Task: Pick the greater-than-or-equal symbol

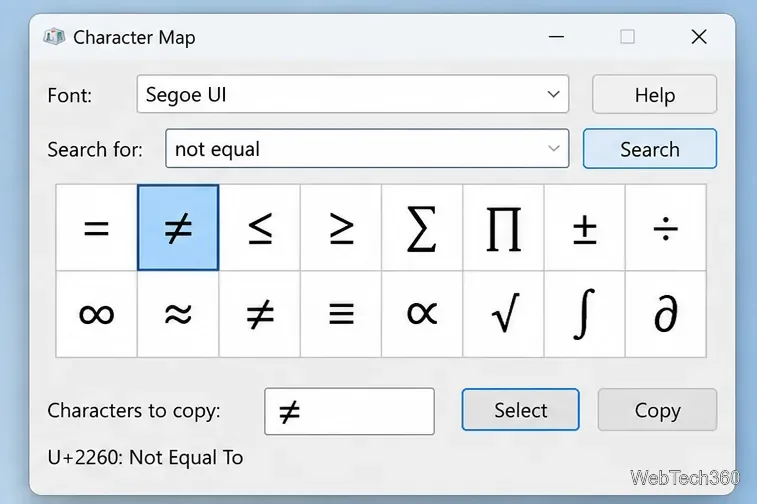Action: click(x=341, y=227)
